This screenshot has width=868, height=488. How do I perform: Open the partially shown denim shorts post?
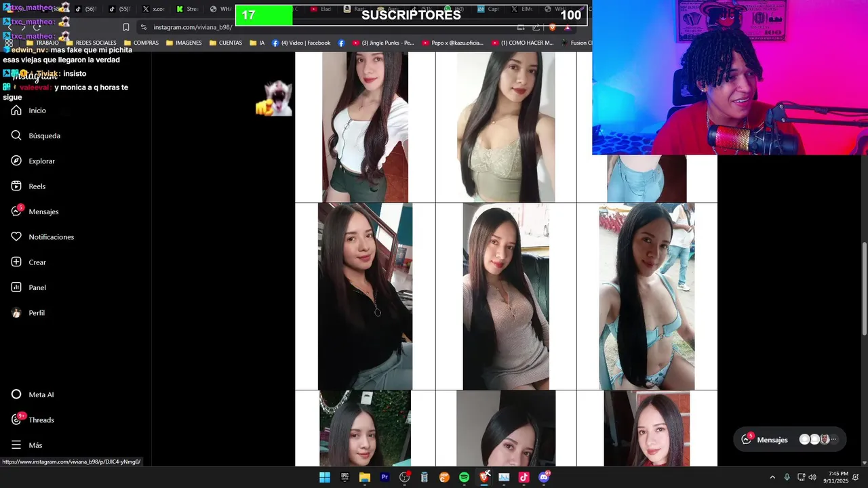pos(647,178)
